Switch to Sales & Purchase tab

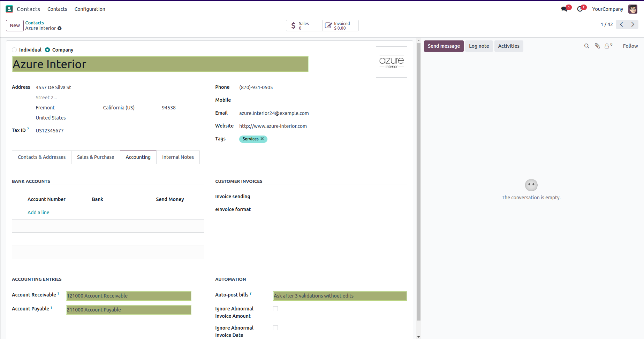96,157
